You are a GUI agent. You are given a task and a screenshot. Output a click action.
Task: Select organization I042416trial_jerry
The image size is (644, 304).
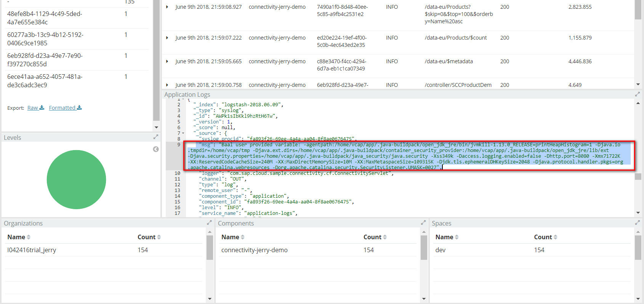click(x=32, y=250)
